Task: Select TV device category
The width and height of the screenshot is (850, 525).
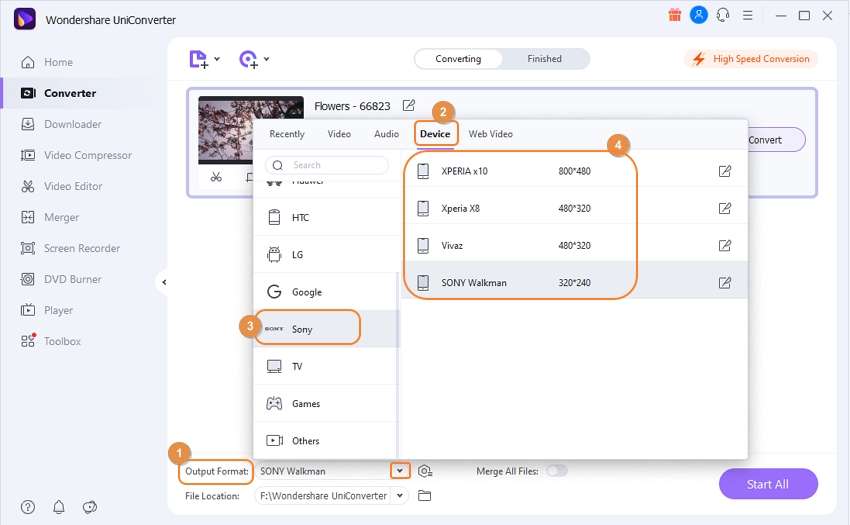Action: coord(326,367)
